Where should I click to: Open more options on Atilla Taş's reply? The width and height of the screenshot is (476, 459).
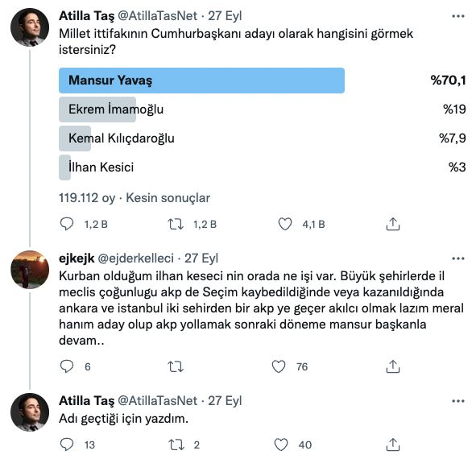(x=458, y=401)
